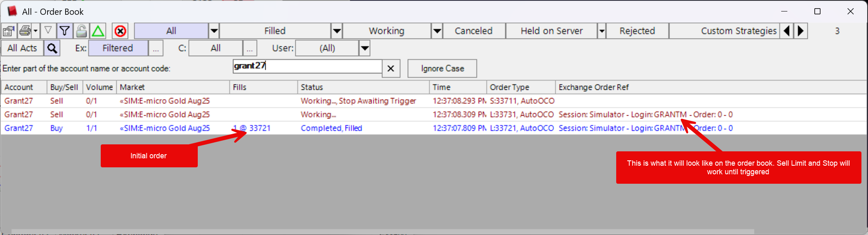Screen dimensions: 868x235
Task: Switch to the Working orders tab
Action: pos(386,31)
